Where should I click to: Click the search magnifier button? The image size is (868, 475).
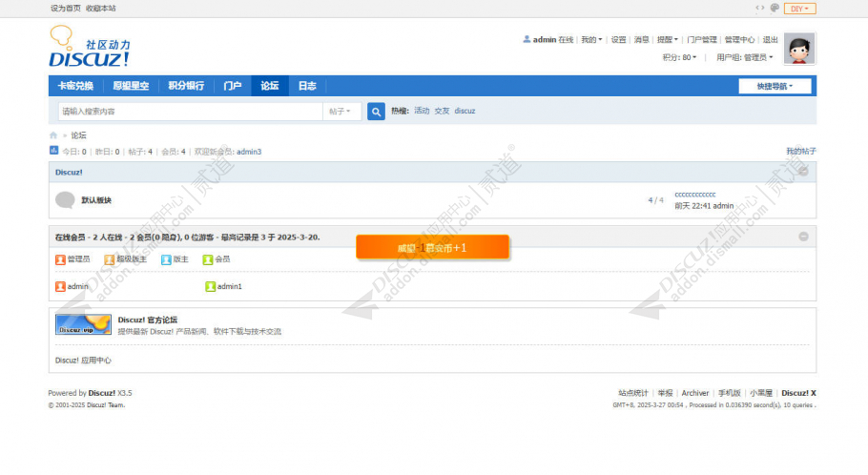tap(376, 112)
